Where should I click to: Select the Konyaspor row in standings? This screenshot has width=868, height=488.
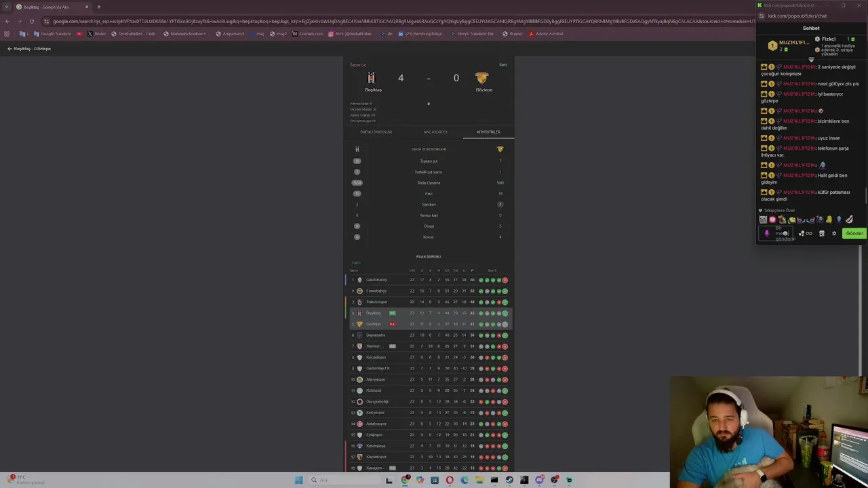click(429, 413)
